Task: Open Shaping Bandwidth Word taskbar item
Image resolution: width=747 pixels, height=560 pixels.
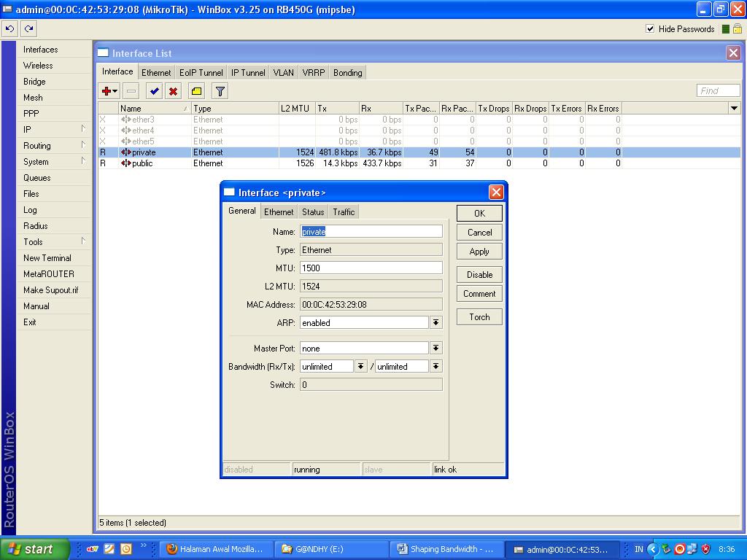Action: 448,549
